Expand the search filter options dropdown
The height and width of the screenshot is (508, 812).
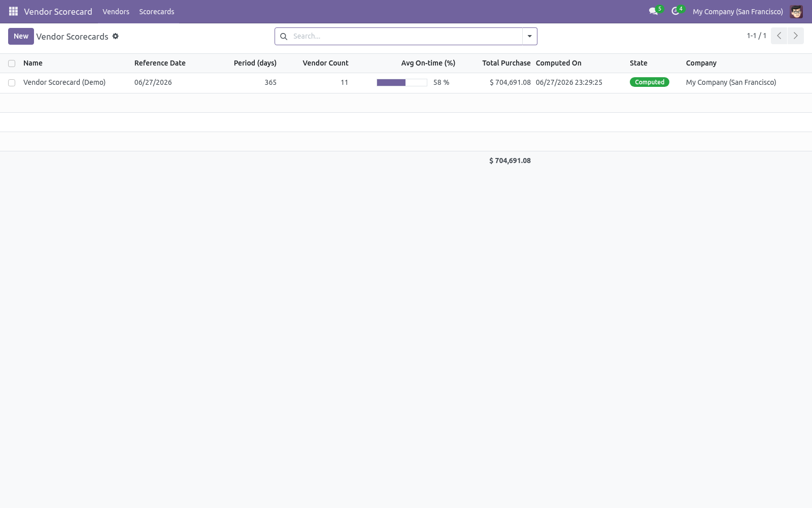point(529,36)
